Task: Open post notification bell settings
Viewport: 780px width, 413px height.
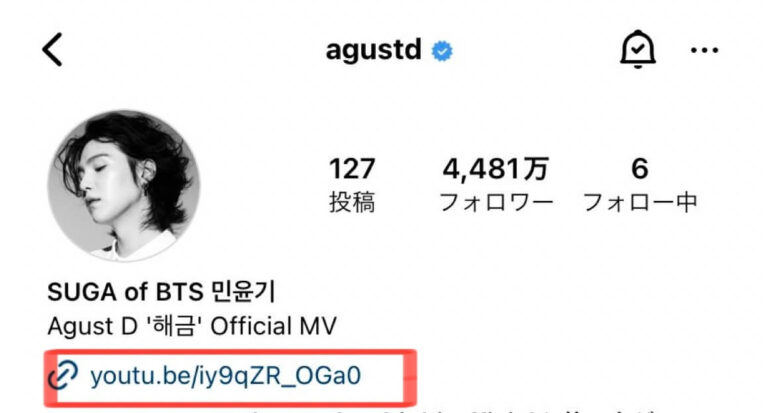Action: pos(638,49)
